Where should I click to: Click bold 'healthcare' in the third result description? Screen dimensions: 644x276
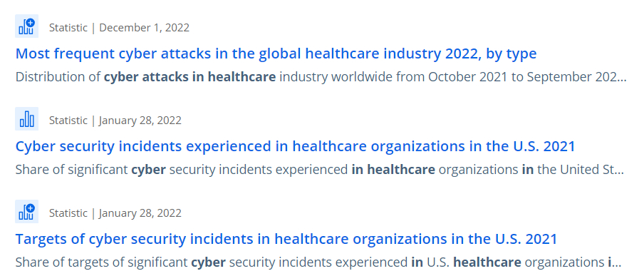[487, 262]
